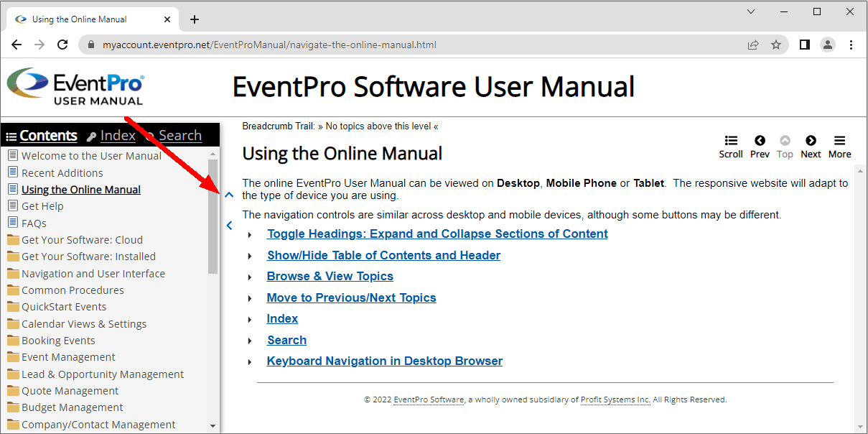Open the browser side panel icon

(x=805, y=45)
